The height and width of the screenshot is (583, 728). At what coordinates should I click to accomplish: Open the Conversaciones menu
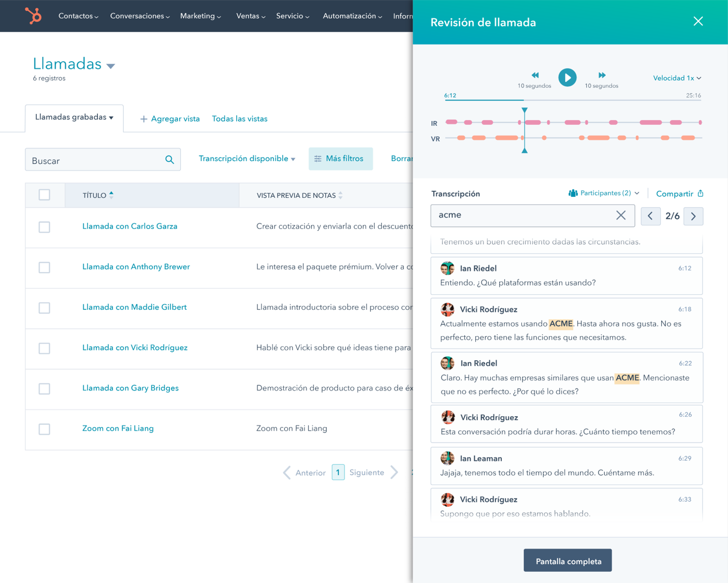pos(140,16)
